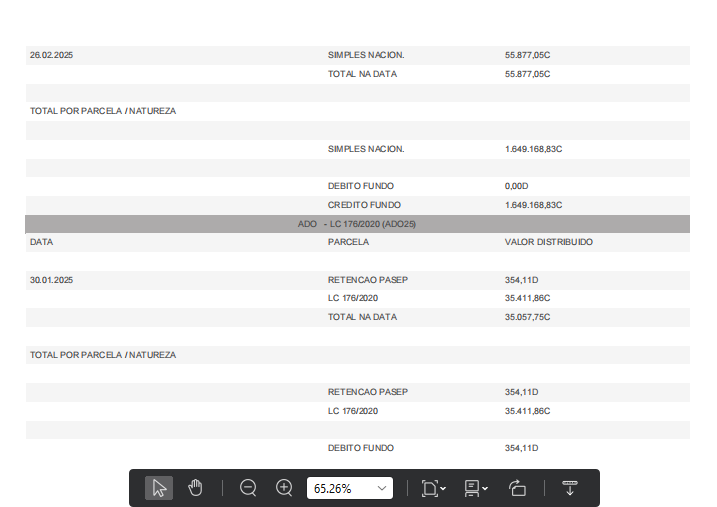This screenshot has width=717, height=507.
Task: Click the PARCELA column header
Action: coord(348,242)
